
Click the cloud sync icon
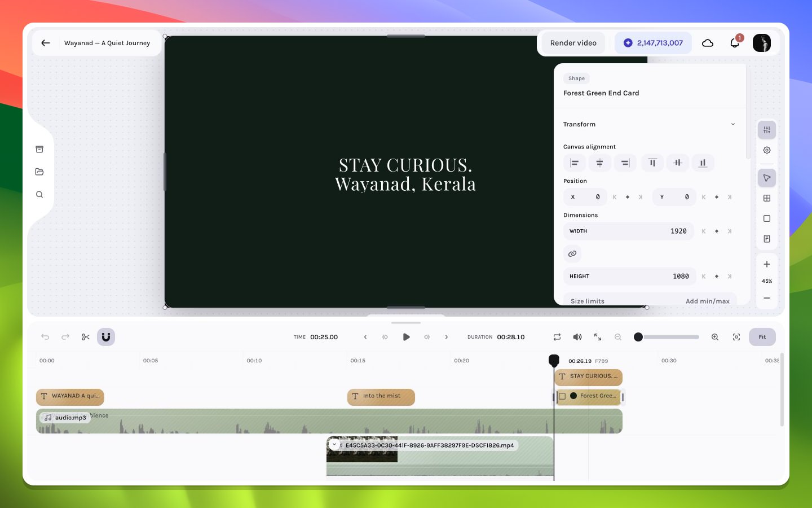click(x=708, y=43)
